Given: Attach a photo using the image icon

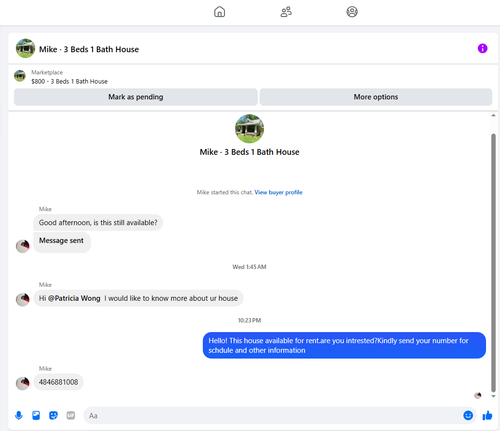Looking at the screenshot, I should tap(36, 415).
